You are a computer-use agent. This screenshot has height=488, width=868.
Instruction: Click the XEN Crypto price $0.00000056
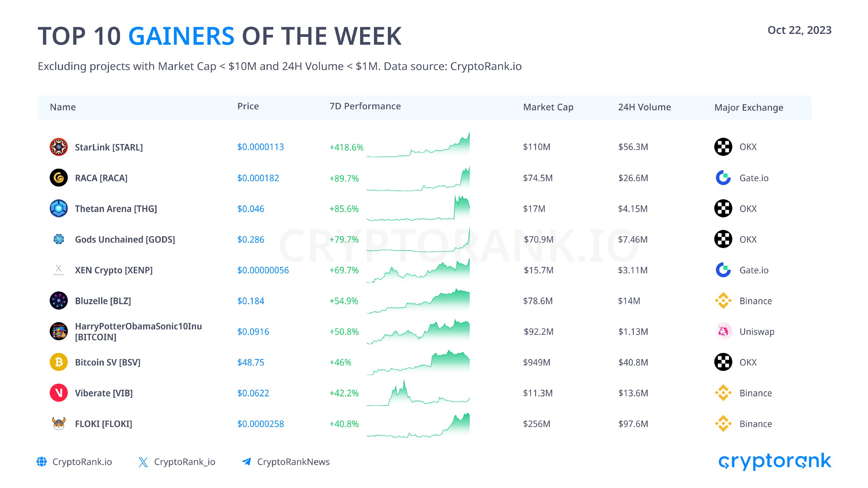tap(263, 270)
